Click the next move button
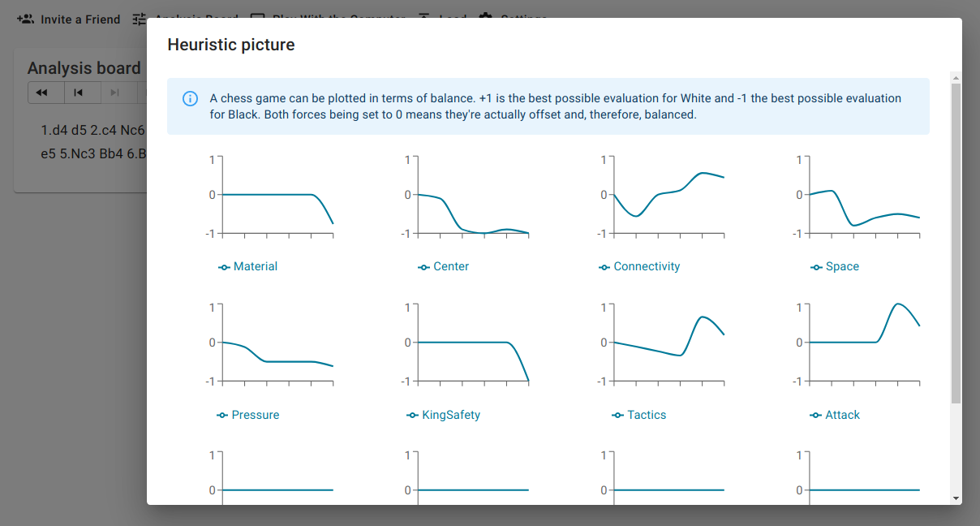This screenshot has height=526, width=980. tap(114, 93)
